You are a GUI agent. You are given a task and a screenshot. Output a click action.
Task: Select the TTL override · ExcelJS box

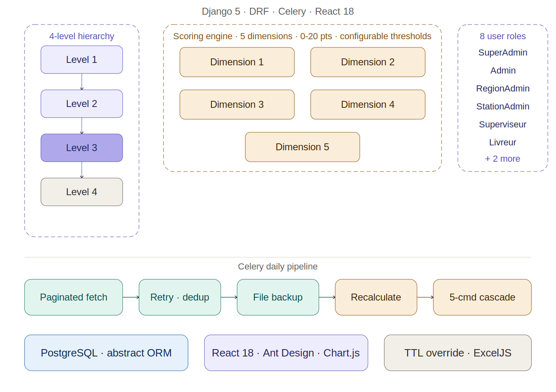click(x=458, y=353)
